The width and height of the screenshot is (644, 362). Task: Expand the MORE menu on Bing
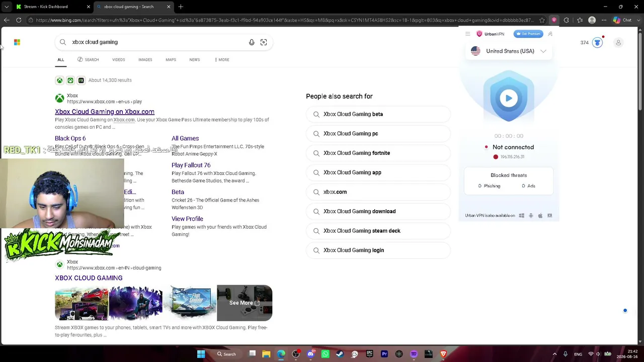222,60
